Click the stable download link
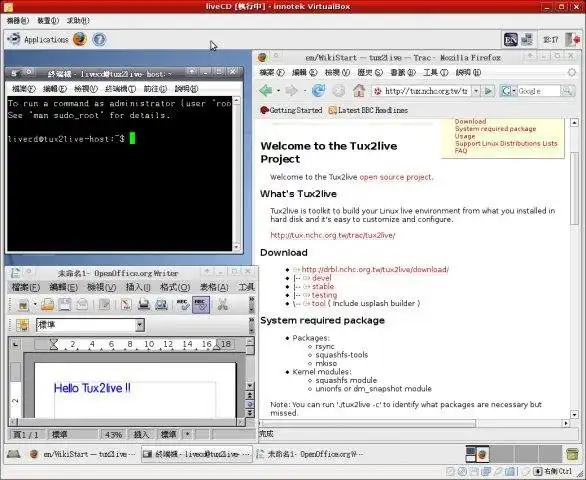 (323, 286)
